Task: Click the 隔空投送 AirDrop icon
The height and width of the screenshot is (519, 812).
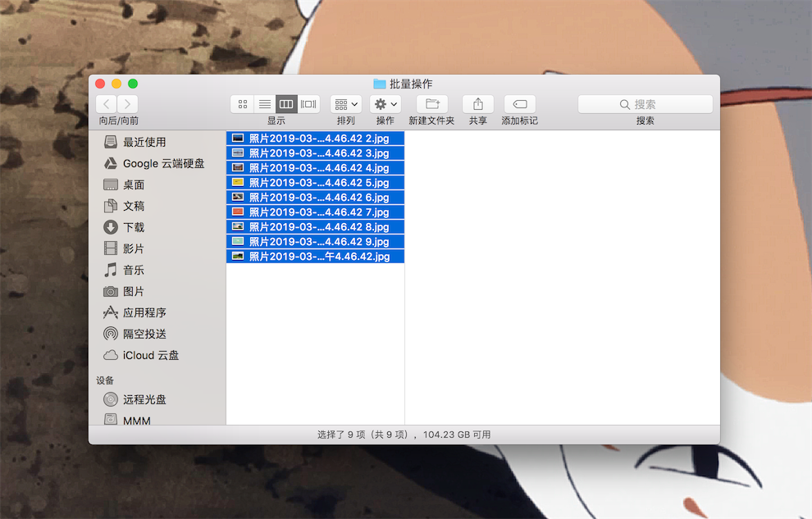Action: [x=110, y=334]
